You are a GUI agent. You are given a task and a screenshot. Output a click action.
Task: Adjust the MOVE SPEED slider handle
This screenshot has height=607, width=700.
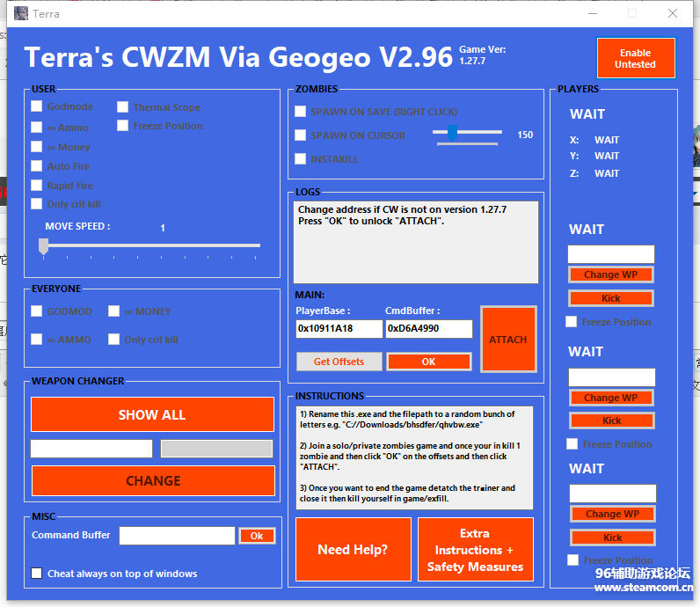(43, 247)
